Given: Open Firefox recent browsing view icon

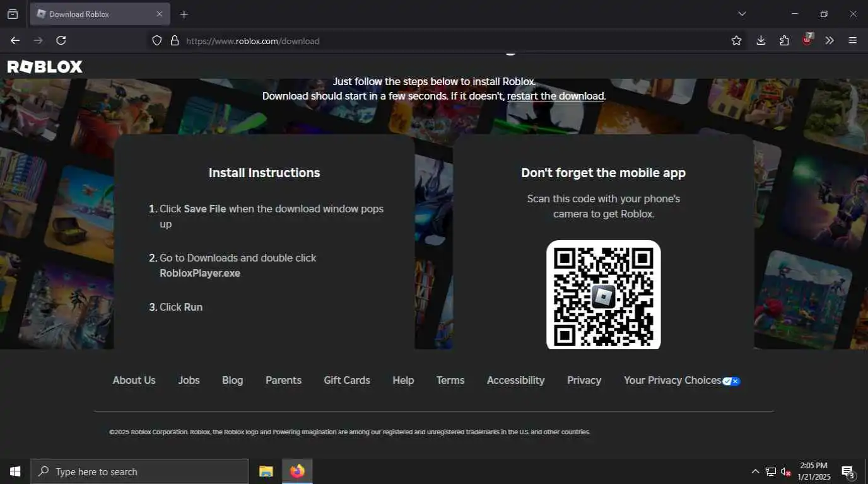Looking at the screenshot, I should click(13, 14).
